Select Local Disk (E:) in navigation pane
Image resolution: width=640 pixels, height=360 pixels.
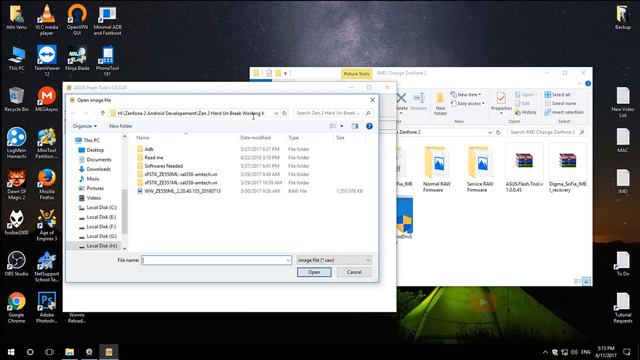coord(97,217)
